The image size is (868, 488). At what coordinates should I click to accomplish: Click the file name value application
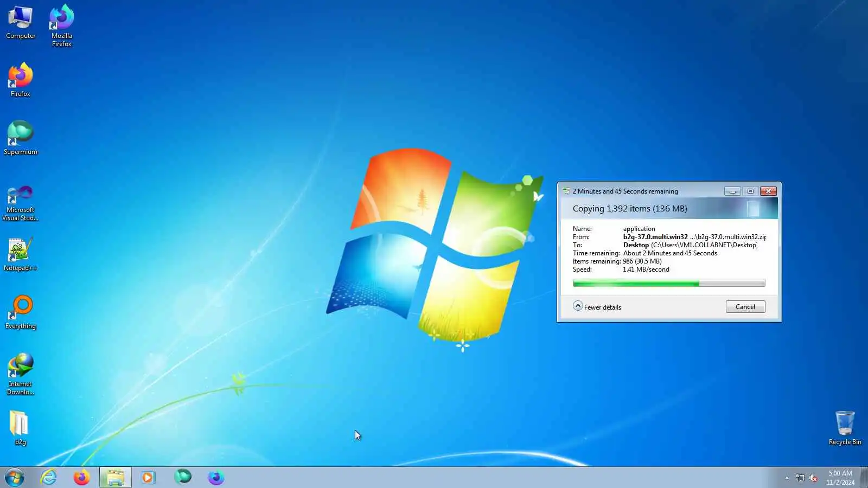(639, 229)
